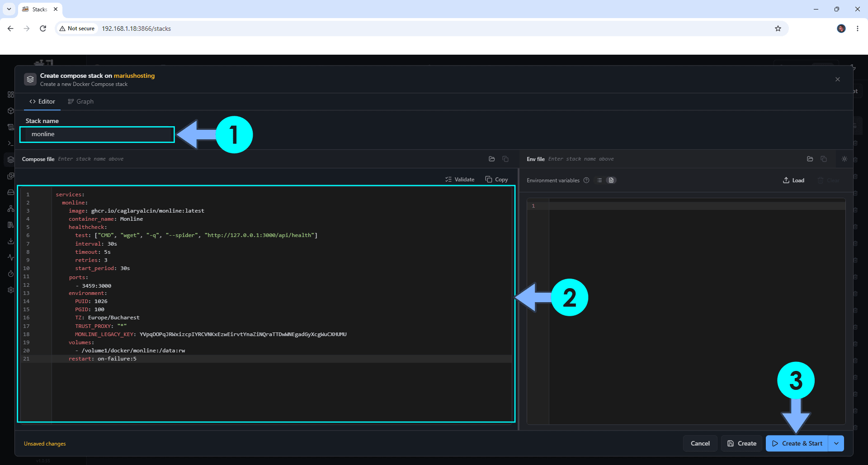Open the dashboard icon in sidebar
868x465 pixels.
point(11,95)
